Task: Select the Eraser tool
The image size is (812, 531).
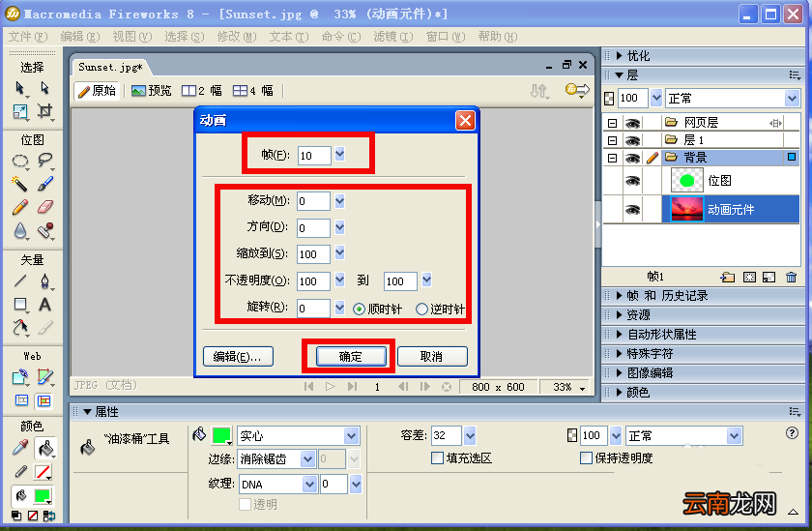Action: coord(45,207)
